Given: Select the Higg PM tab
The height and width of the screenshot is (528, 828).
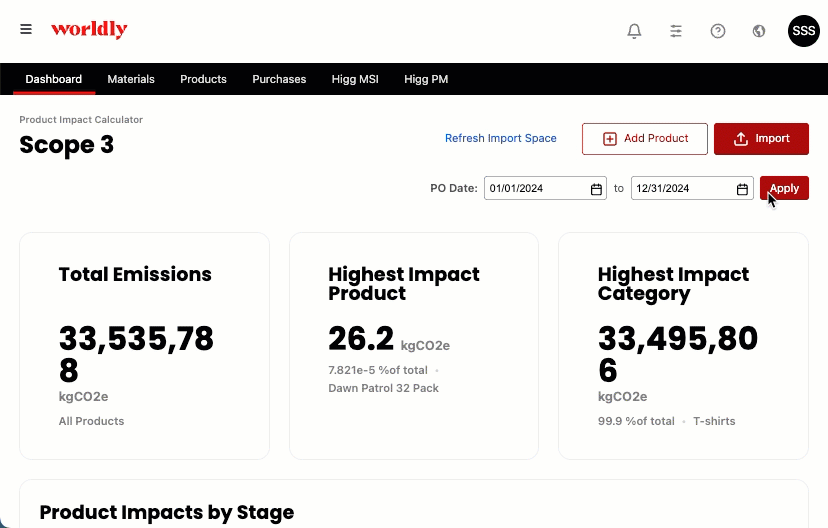Looking at the screenshot, I should point(426,79).
